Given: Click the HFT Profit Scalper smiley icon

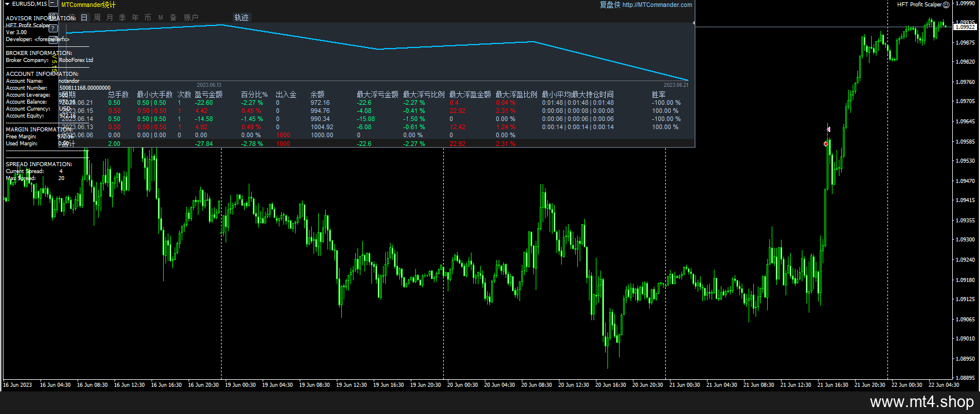Looking at the screenshot, I should coord(946,5).
